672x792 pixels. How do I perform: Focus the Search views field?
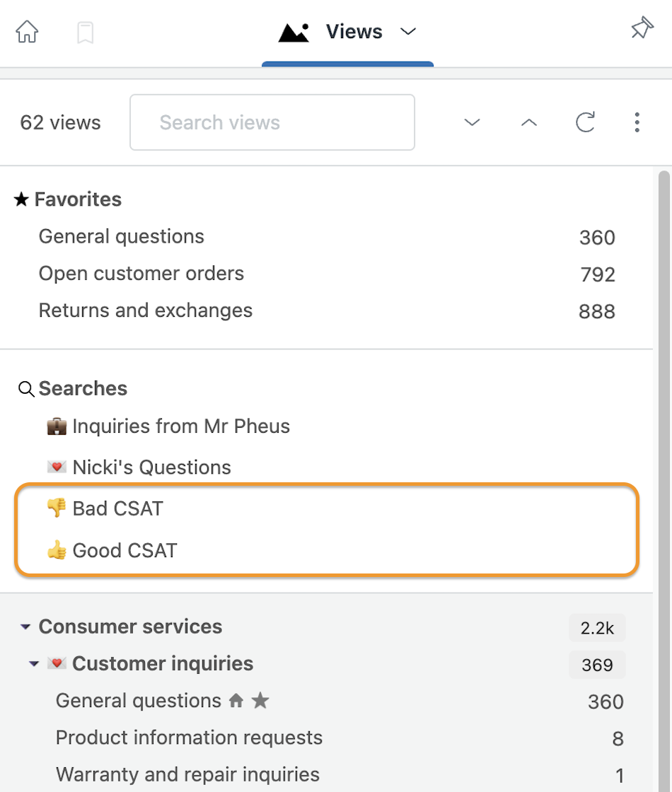272,122
